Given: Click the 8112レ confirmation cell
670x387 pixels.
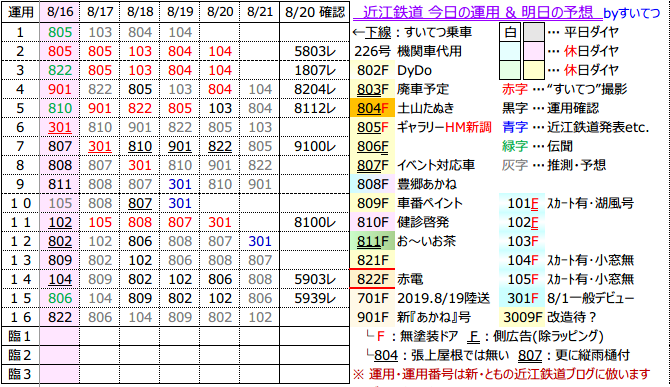Looking at the screenshot, I should [315, 108].
